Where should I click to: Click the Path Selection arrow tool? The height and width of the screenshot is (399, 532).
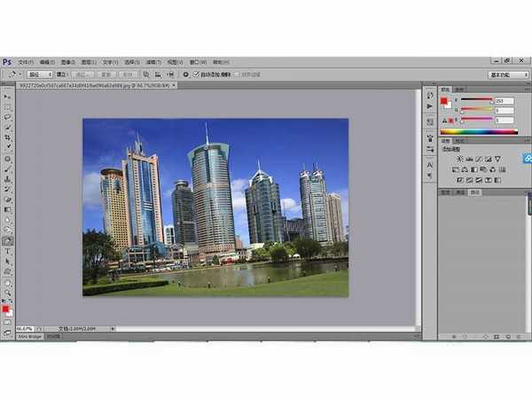tap(8, 262)
